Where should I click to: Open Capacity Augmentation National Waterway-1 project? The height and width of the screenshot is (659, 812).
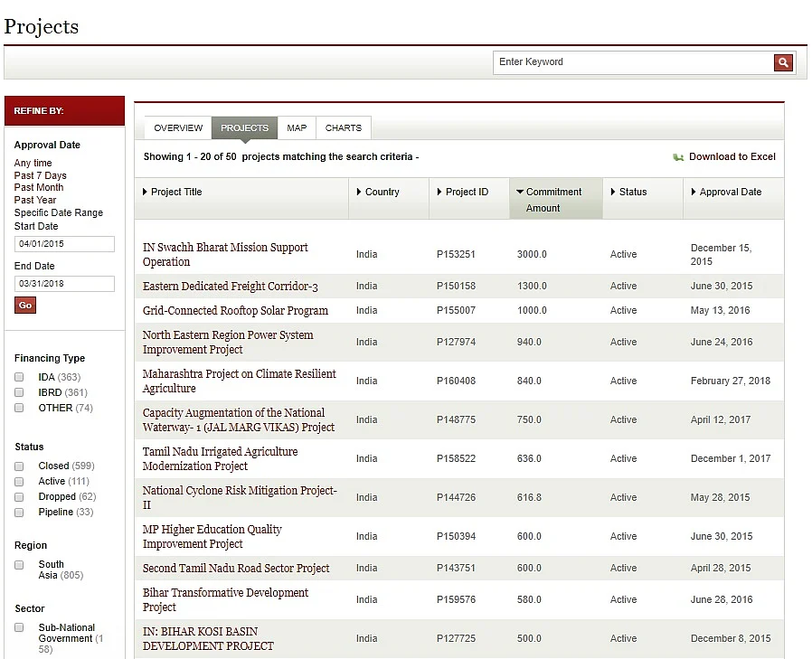[238, 419]
